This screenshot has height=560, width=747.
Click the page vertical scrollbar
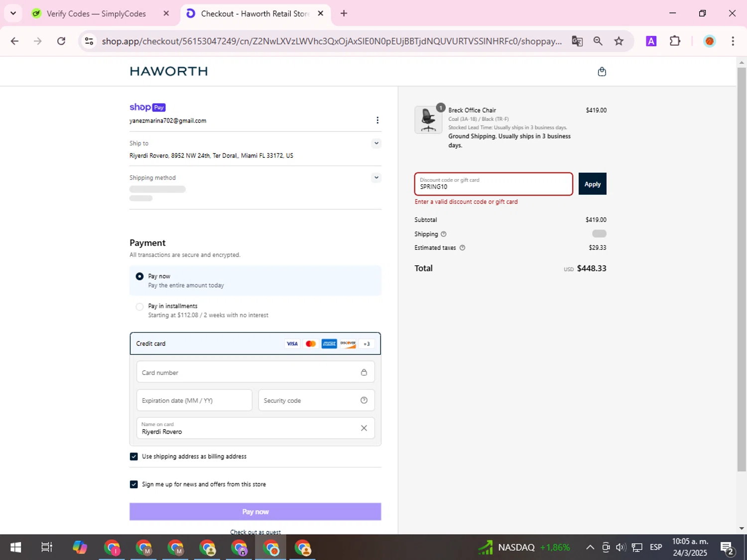click(x=742, y=269)
